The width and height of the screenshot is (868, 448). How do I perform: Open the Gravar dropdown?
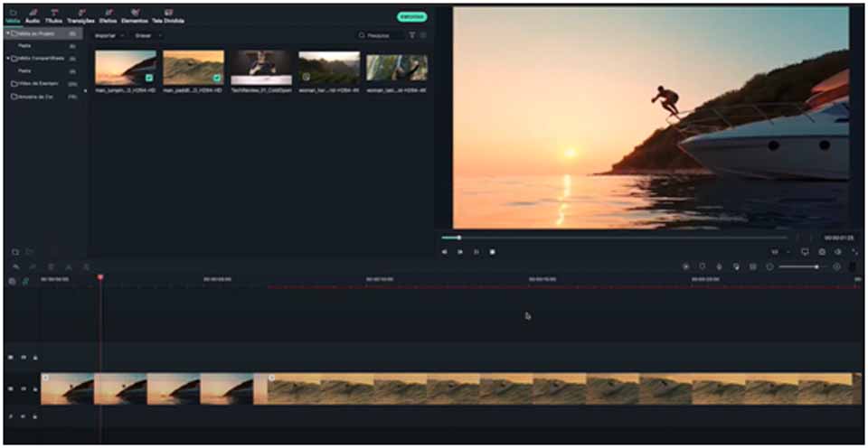click(147, 35)
